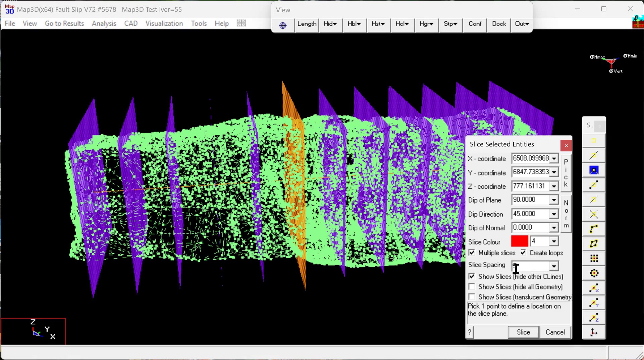
Task: Select the blue snap tool icon
Action: 594,170
